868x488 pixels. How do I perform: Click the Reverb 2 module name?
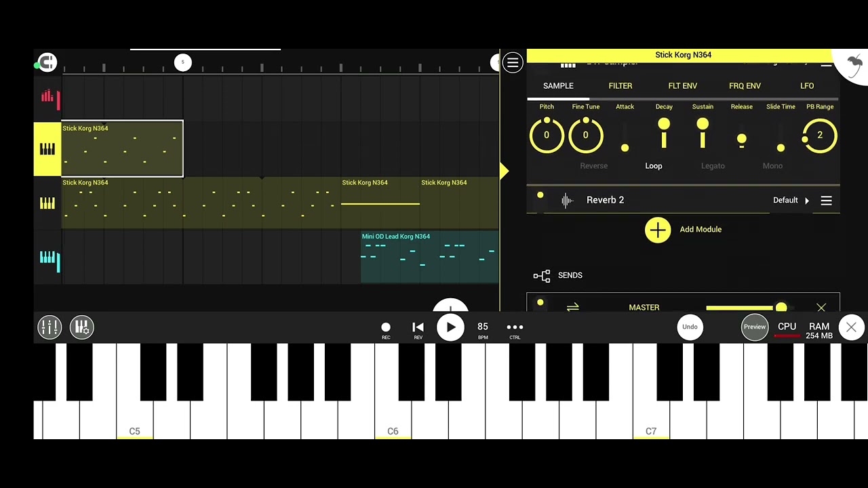click(605, 200)
